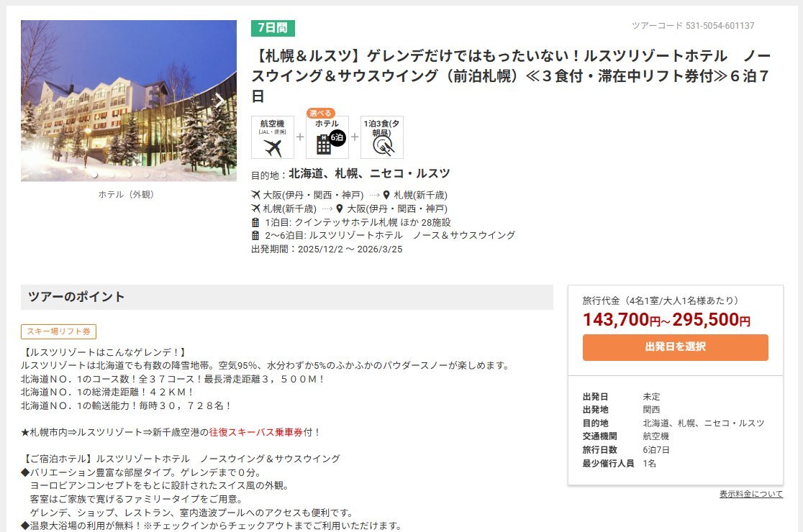The image size is (803, 532).
Task: Click location pin before 大阪 return destination
Action: point(340,208)
